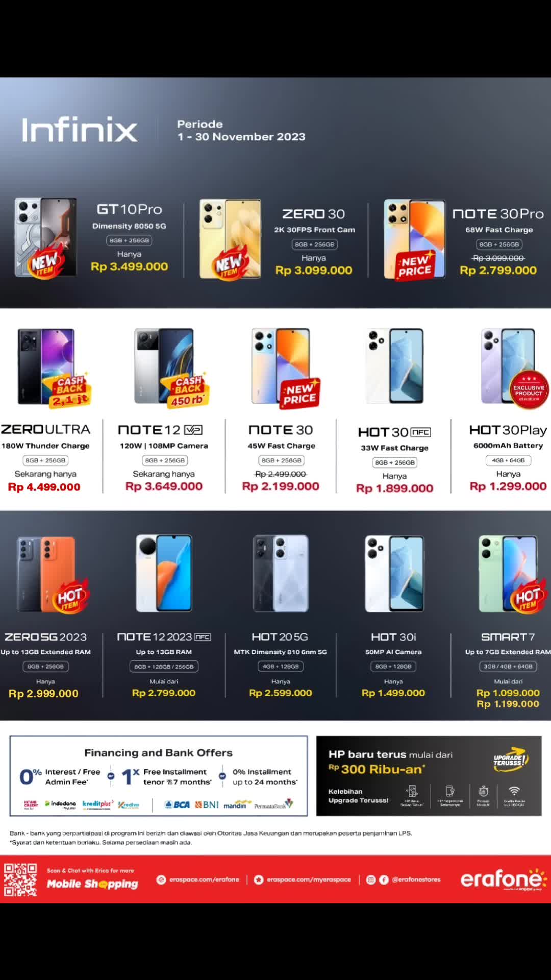Tap the Exclusive Product badge on HOT 30 Play

(529, 390)
